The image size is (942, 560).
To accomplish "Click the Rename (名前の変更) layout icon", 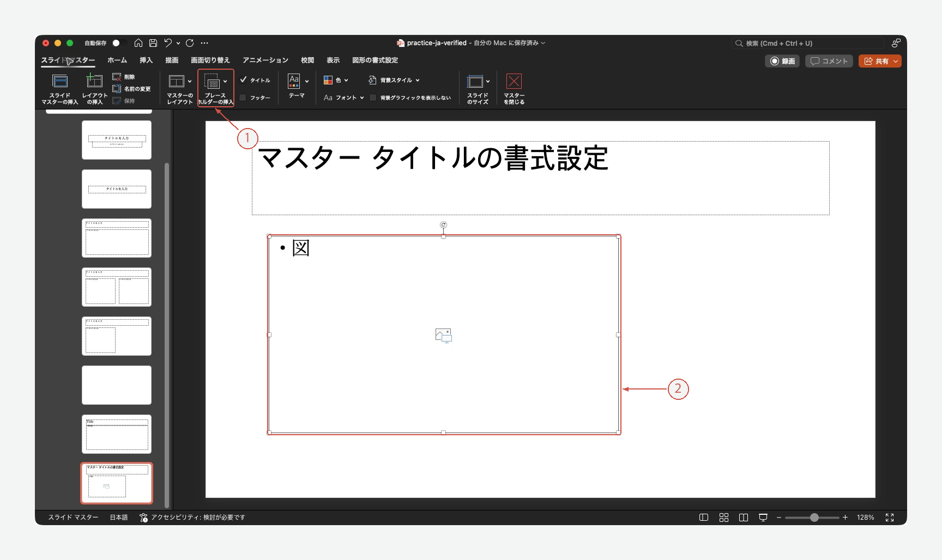I will pyautogui.click(x=117, y=89).
